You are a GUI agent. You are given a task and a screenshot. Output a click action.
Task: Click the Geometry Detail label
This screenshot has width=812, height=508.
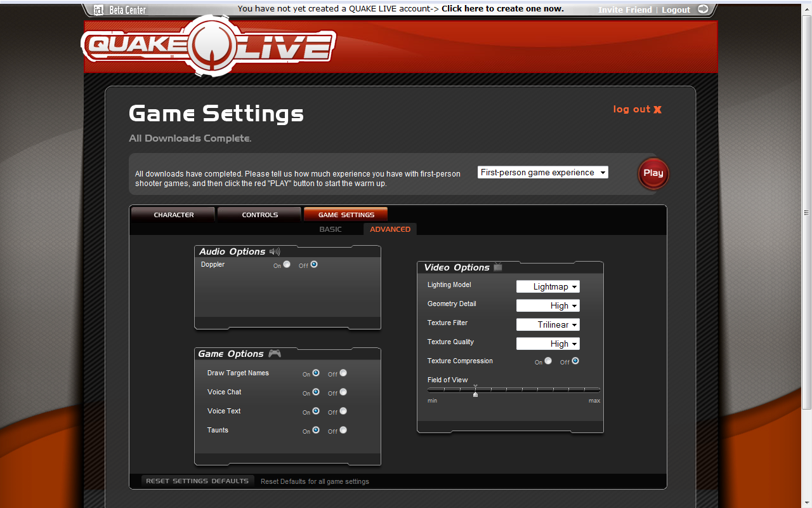[452, 304]
